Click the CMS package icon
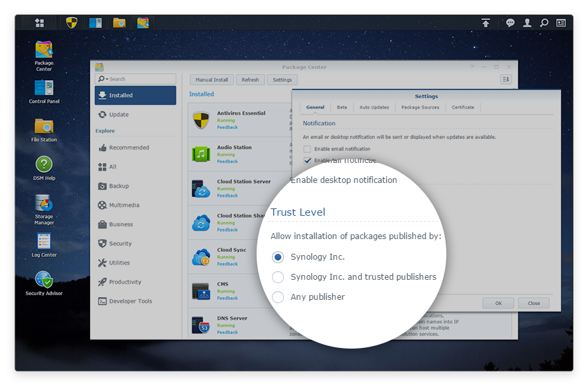 coord(201,291)
